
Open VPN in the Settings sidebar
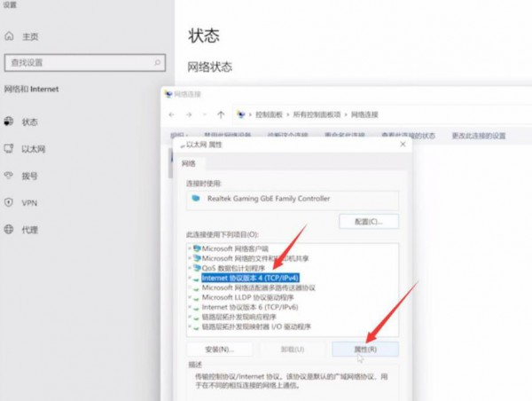pyautogui.click(x=29, y=203)
